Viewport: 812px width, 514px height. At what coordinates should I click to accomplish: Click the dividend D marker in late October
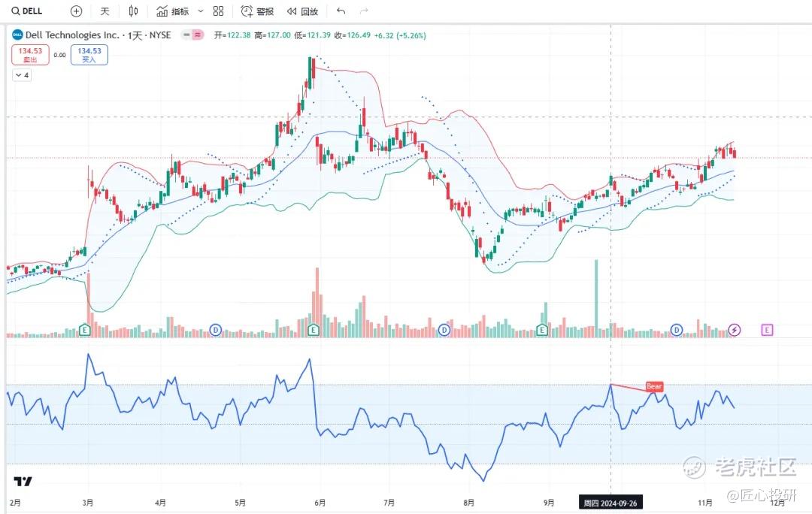tap(677, 329)
